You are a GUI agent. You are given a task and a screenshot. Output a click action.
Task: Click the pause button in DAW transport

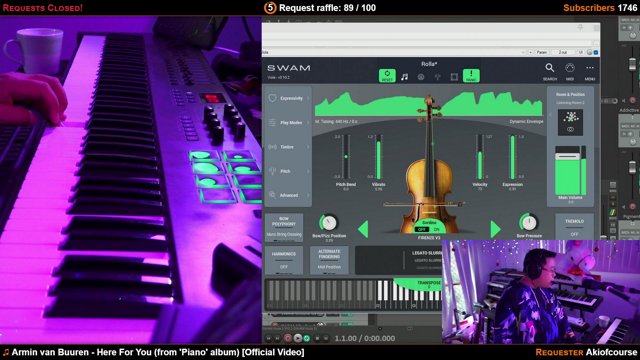tap(326, 338)
